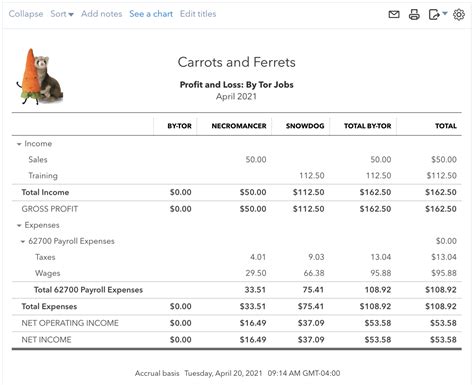Open report settings gear icon

pyautogui.click(x=459, y=15)
